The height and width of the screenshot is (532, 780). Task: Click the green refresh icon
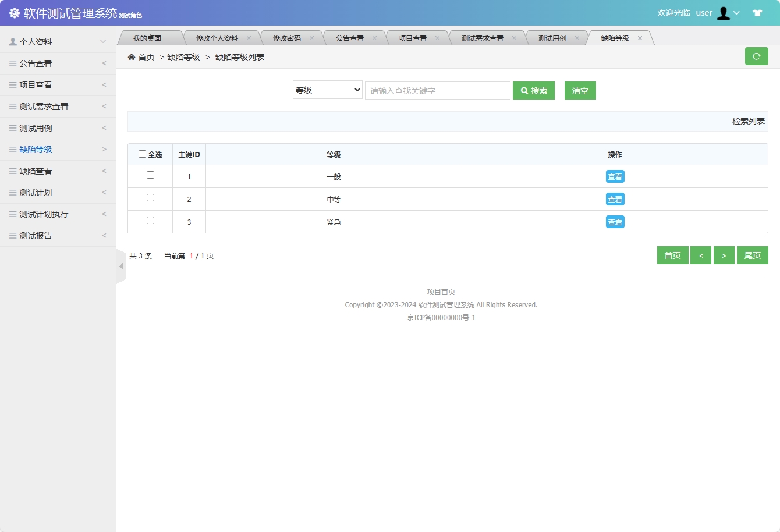point(756,56)
